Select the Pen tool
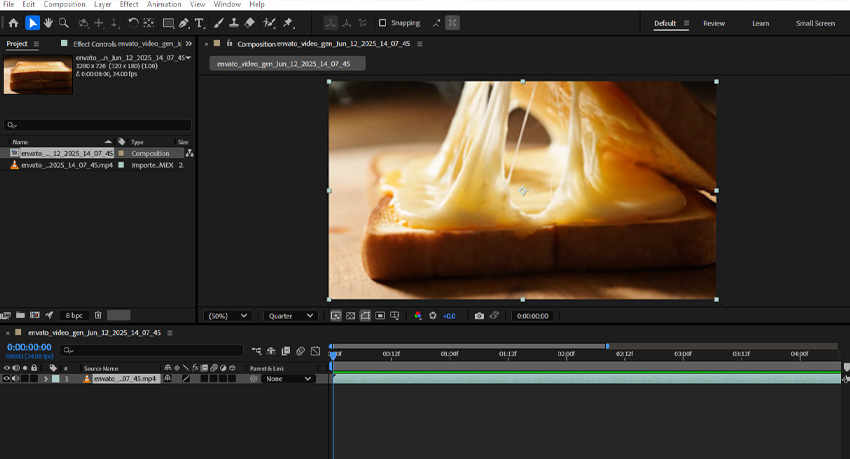Screen dimensions: 850x459 184,23
